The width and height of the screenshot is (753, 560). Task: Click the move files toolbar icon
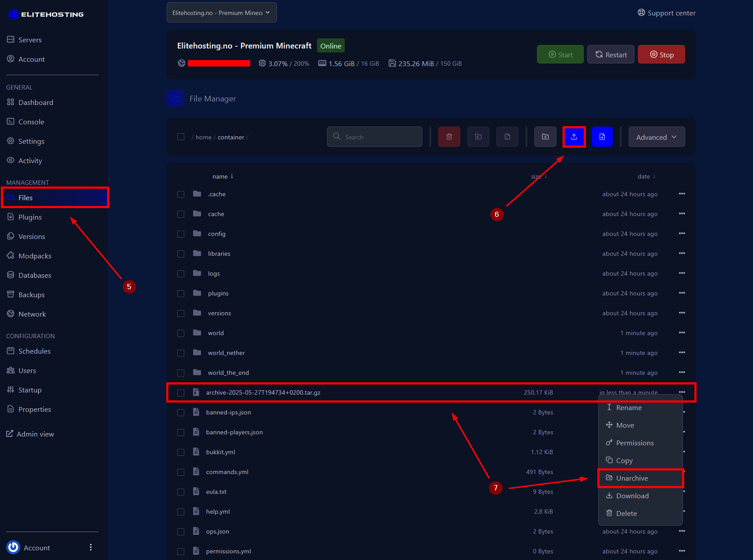click(478, 137)
